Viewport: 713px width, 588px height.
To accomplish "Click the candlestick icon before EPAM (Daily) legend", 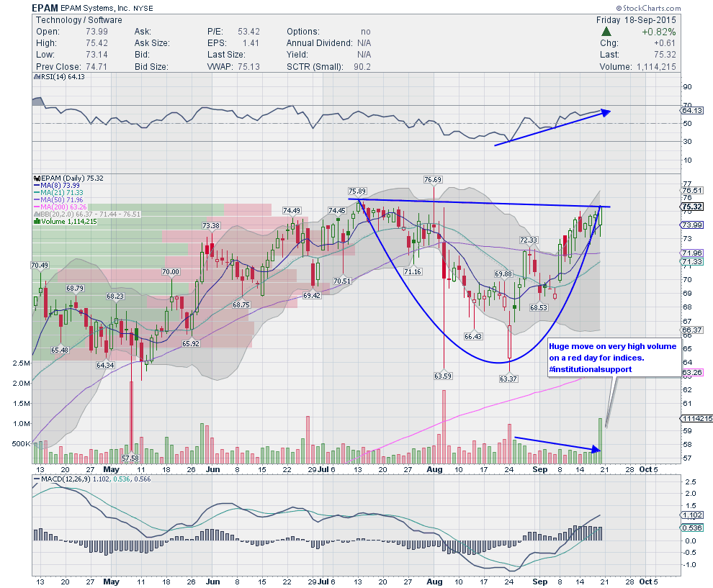I will pos(37,178).
